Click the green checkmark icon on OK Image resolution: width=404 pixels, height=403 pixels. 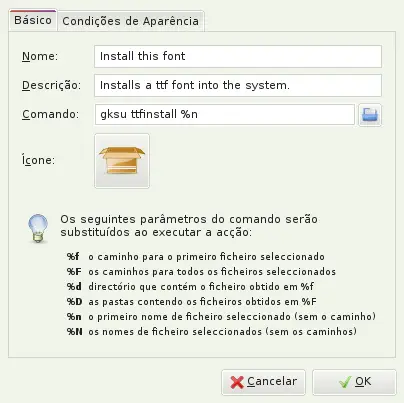coord(345,382)
